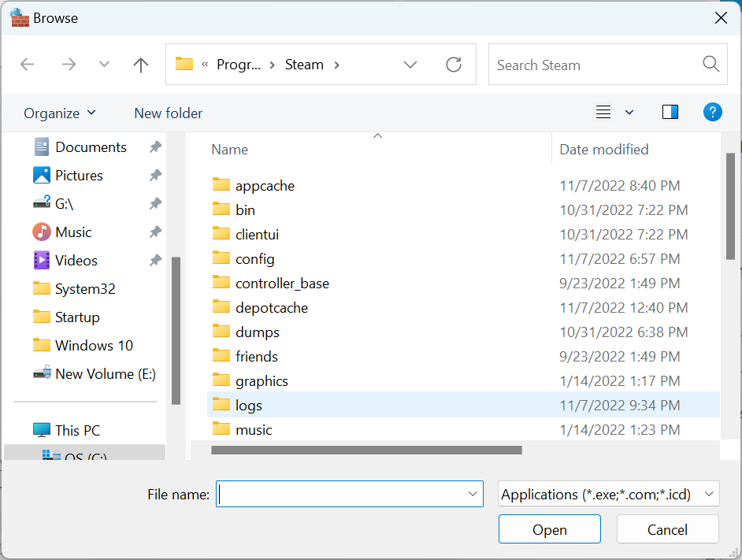Open the Organize menu
The width and height of the screenshot is (742, 560).
60,113
